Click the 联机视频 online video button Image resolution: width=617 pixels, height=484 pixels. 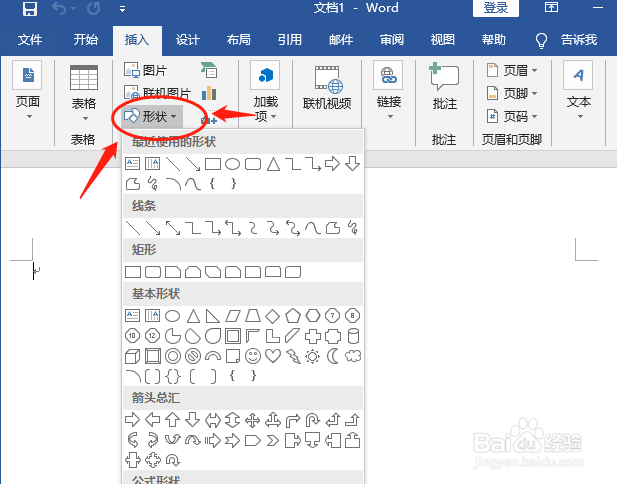coord(327,87)
